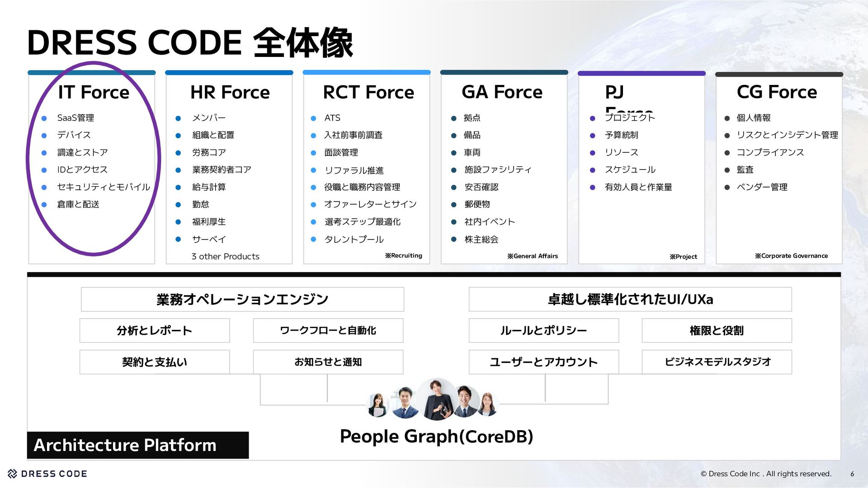Click the 業務オペレーションエンジン box

(x=242, y=299)
